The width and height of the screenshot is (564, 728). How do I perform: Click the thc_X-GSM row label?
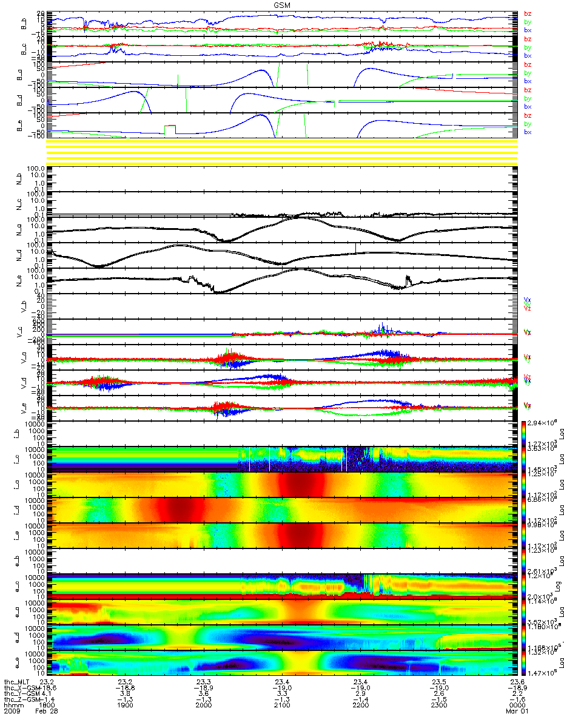coord(22,688)
